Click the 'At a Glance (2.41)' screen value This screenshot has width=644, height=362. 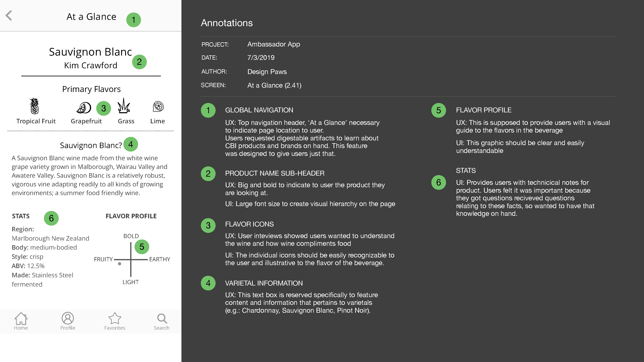click(x=275, y=85)
